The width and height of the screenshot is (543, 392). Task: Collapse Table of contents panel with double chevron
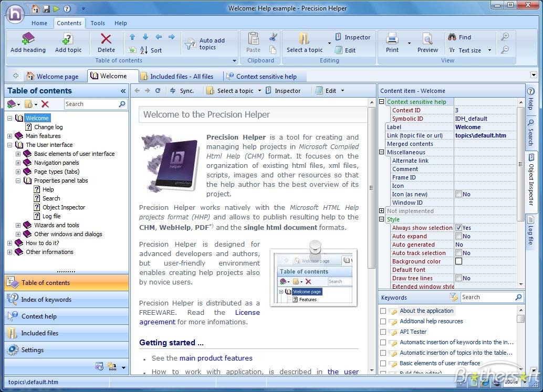(x=123, y=91)
